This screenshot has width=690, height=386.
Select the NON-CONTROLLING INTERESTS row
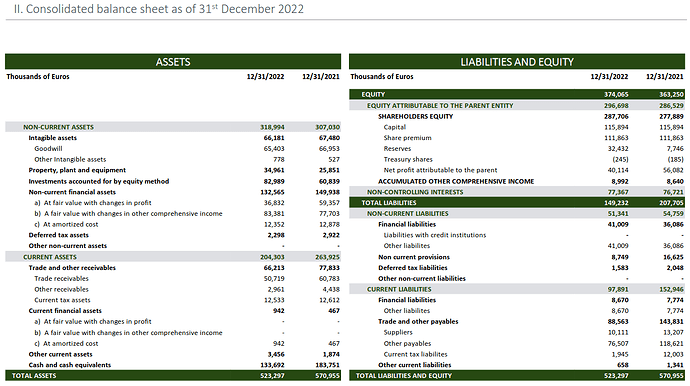pyautogui.click(x=517, y=192)
